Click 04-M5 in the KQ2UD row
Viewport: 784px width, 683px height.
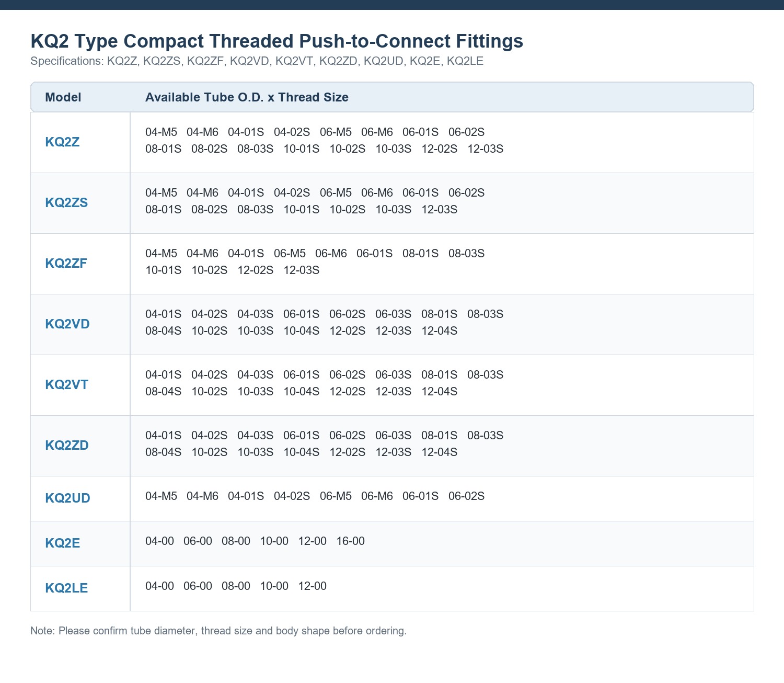point(161,496)
